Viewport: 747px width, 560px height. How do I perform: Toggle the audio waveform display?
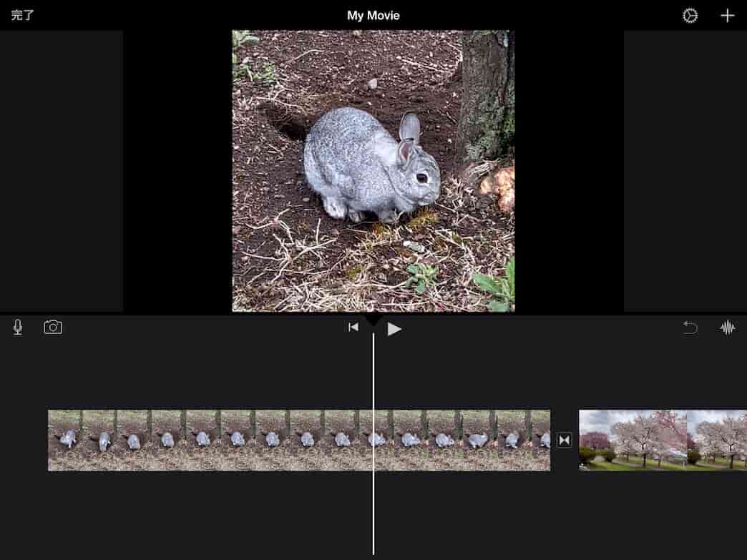727,328
